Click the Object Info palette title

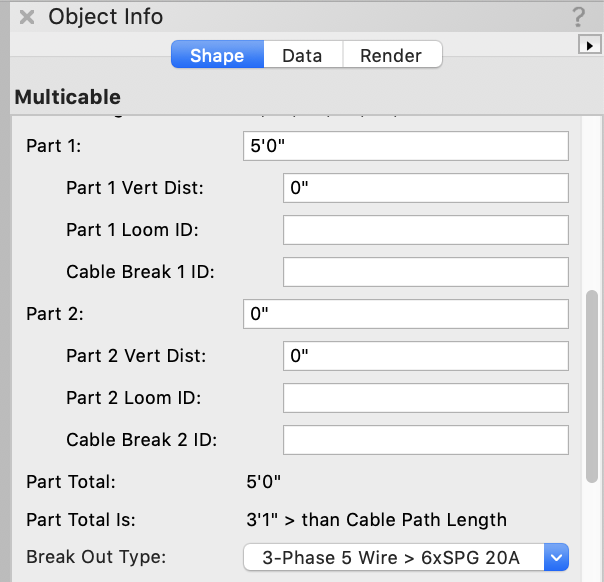click(106, 17)
